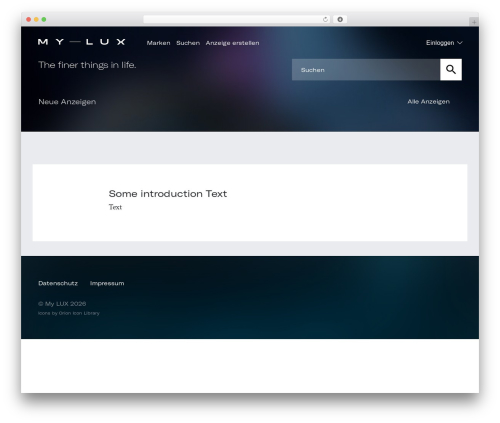The image size is (500, 423).
Task: Open the Datenschutz footer link
Action: [58, 283]
